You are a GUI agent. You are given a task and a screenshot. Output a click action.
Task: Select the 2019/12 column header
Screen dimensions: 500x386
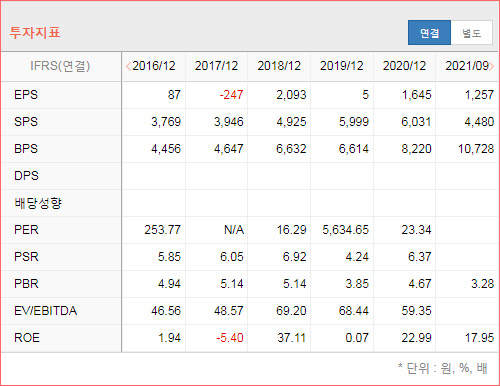coord(342,66)
